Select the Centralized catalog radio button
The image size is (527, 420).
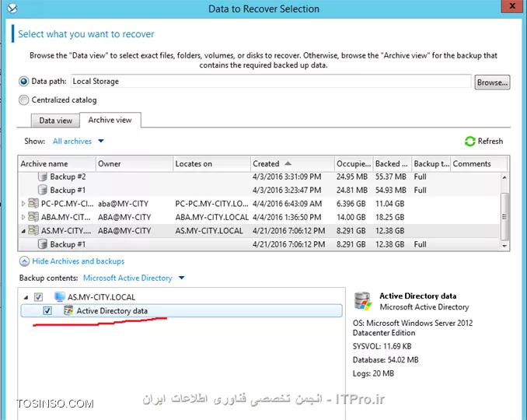23,100
